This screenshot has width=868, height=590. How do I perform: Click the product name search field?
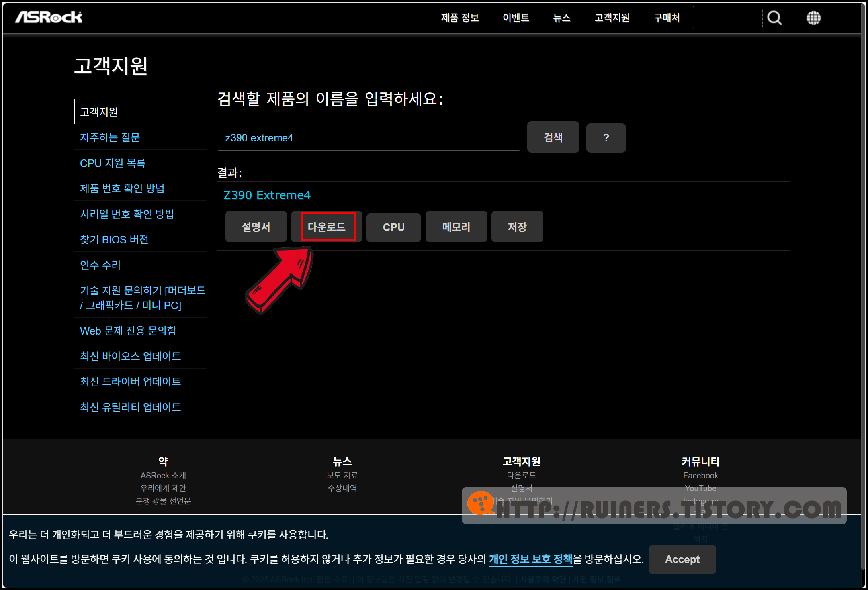point(368,138)
